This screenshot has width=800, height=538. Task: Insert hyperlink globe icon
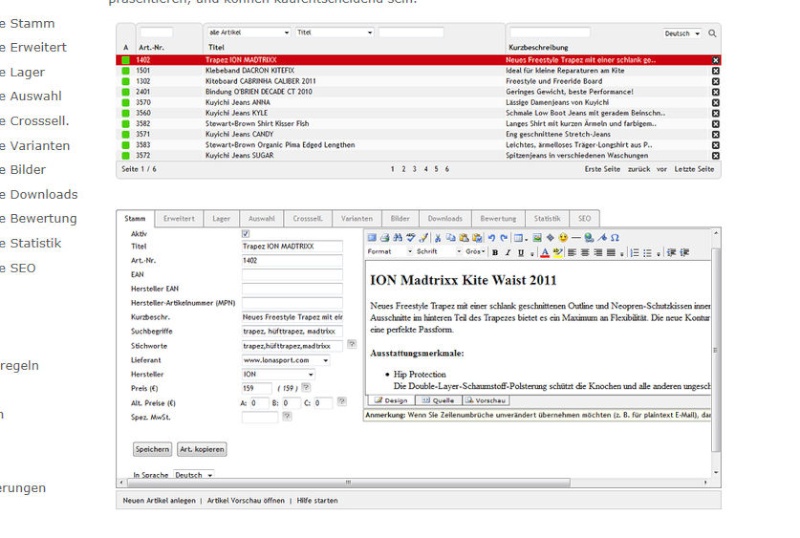(589, 237)
